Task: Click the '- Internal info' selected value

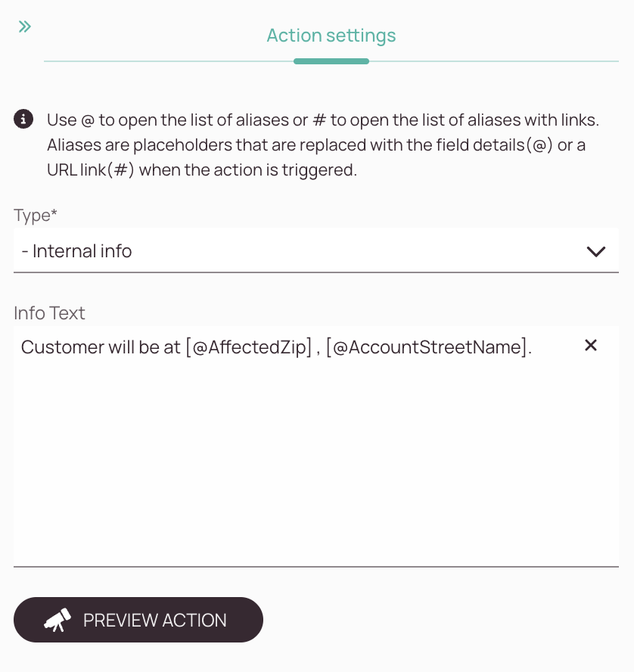Action: (76, 251)
